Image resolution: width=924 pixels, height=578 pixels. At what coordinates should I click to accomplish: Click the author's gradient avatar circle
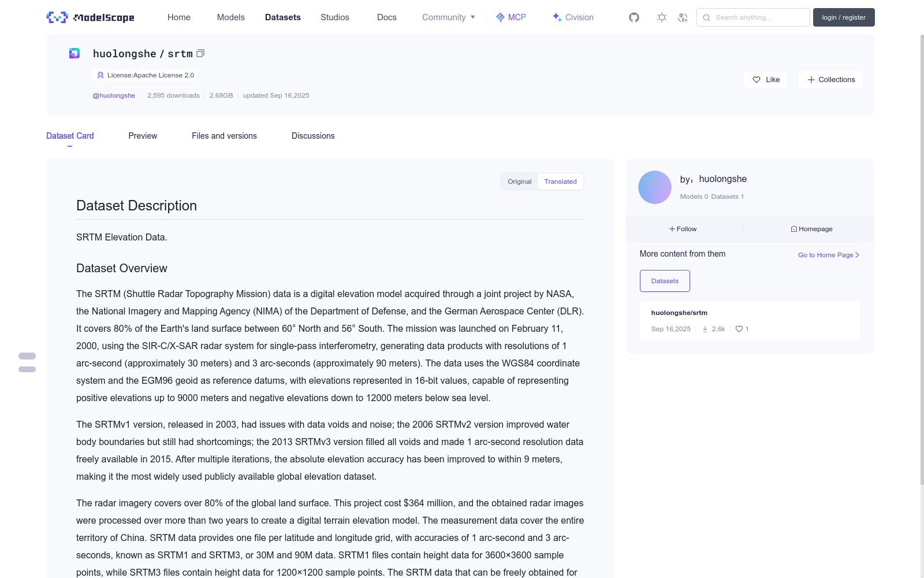[x=655, y=187]
